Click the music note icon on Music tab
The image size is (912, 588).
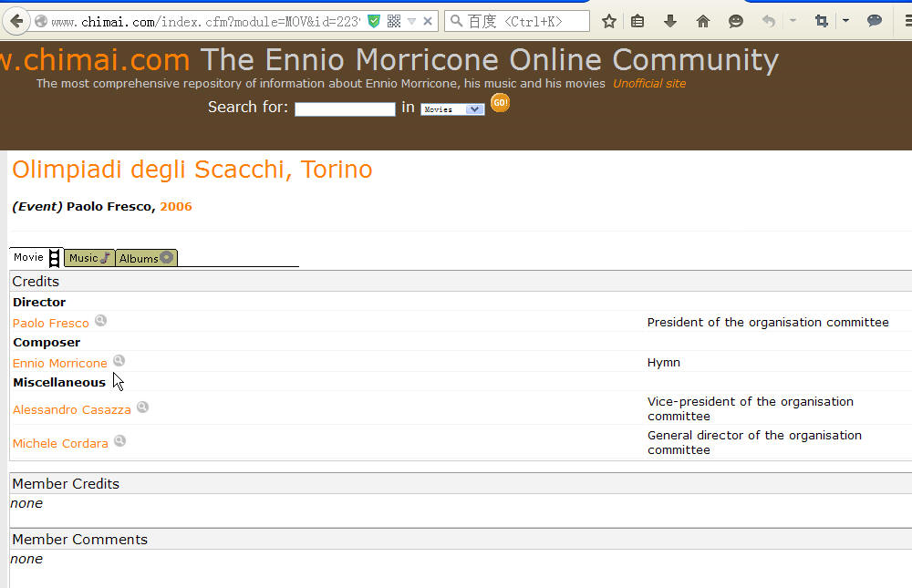tap(105, 258)
